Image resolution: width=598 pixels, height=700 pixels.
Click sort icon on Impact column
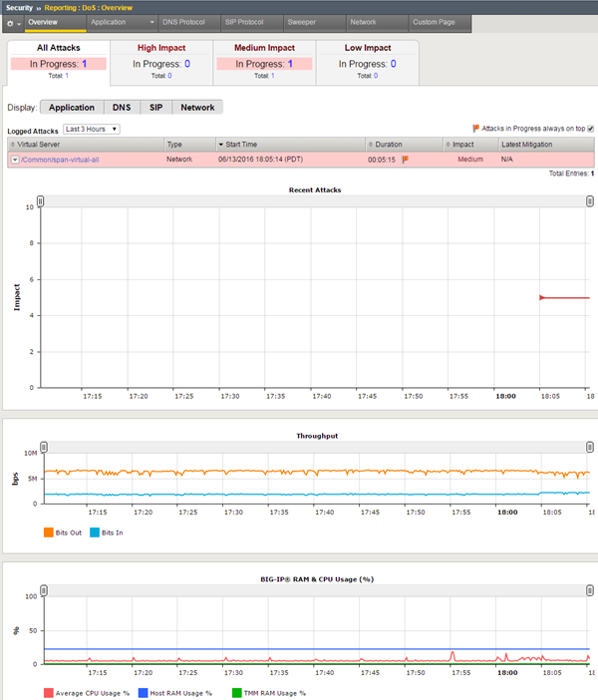click(x=448, y=145)
